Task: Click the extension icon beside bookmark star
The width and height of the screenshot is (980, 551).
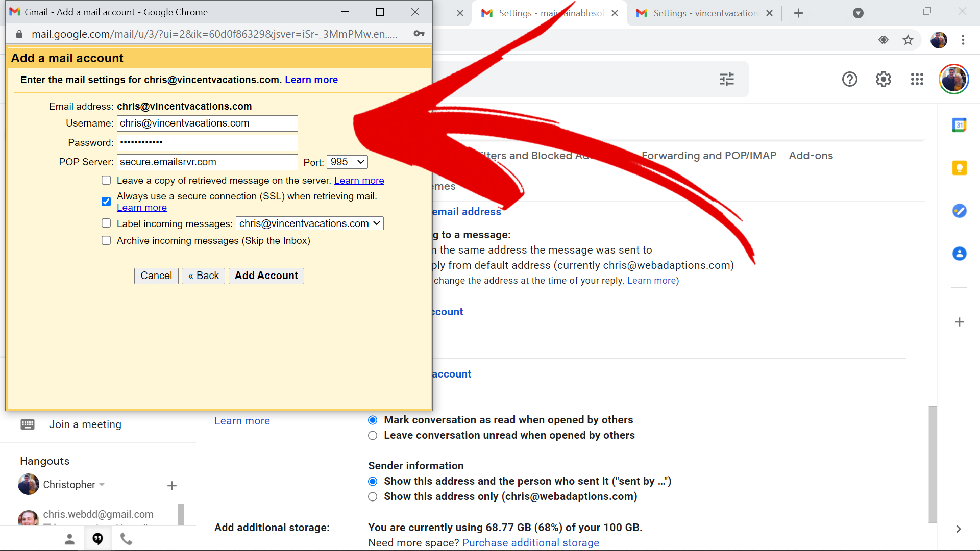Action: click(884, 40)
